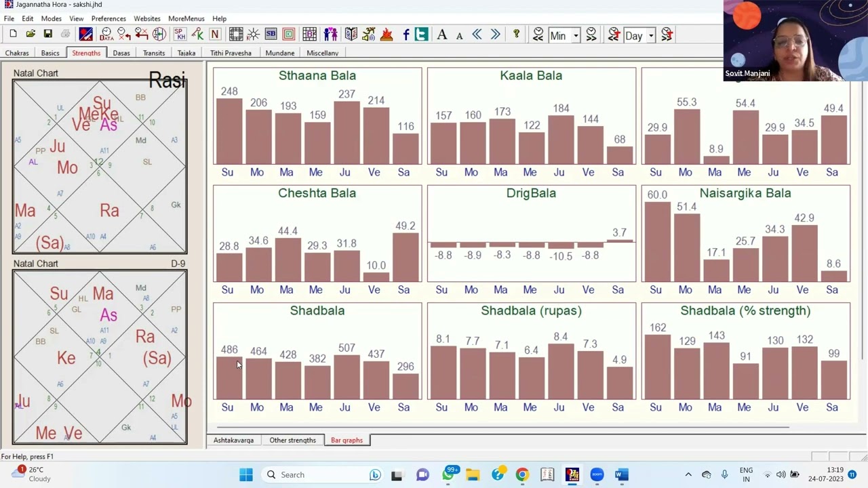868x488 pixels.
Task: Click the horizontal scrollbar below the graphs
Action: click(502, 428)
